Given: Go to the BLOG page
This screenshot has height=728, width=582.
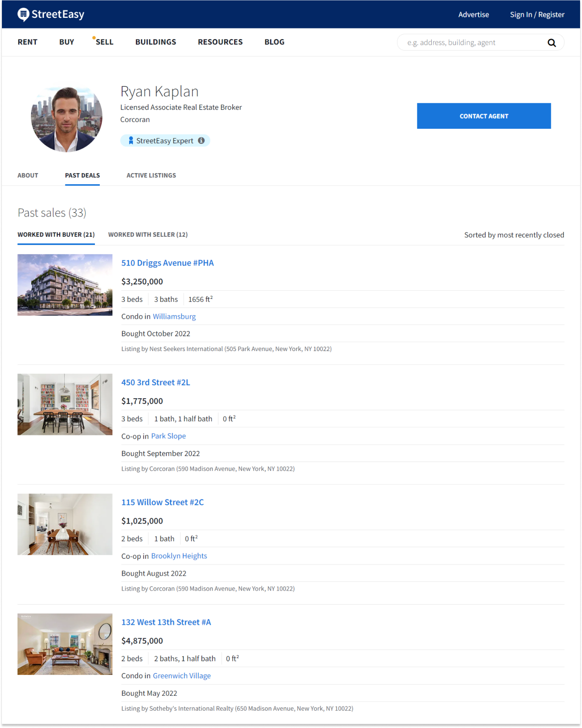Looking at the screenshot, I should coord(275,42).
